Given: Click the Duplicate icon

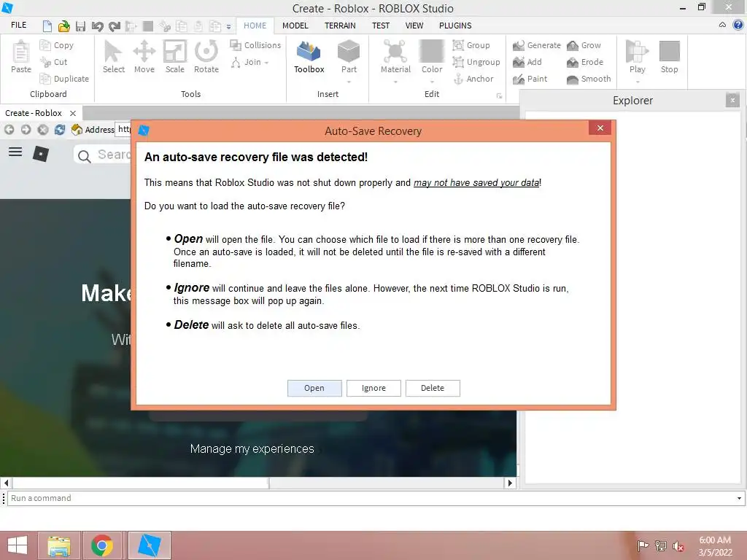Looking at the screenshot, I should tap(45, 79).
